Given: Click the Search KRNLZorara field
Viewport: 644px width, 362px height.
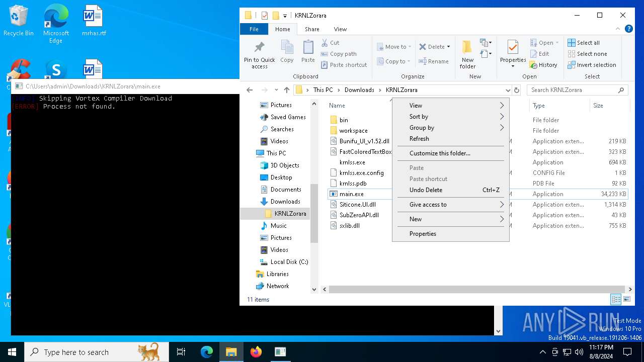Looking at the screenshot, I should point(577,90).
